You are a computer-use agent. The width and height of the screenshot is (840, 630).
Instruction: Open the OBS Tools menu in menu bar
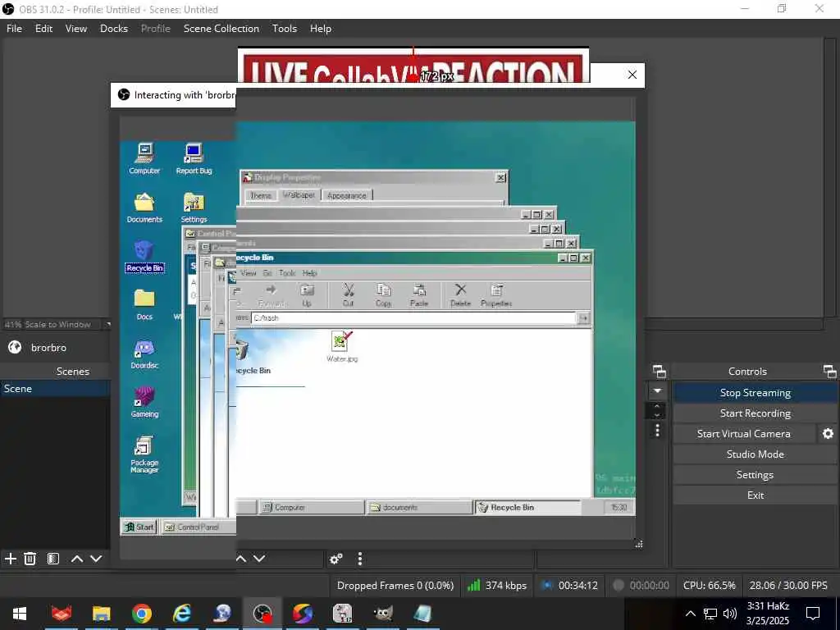[285, 29]
